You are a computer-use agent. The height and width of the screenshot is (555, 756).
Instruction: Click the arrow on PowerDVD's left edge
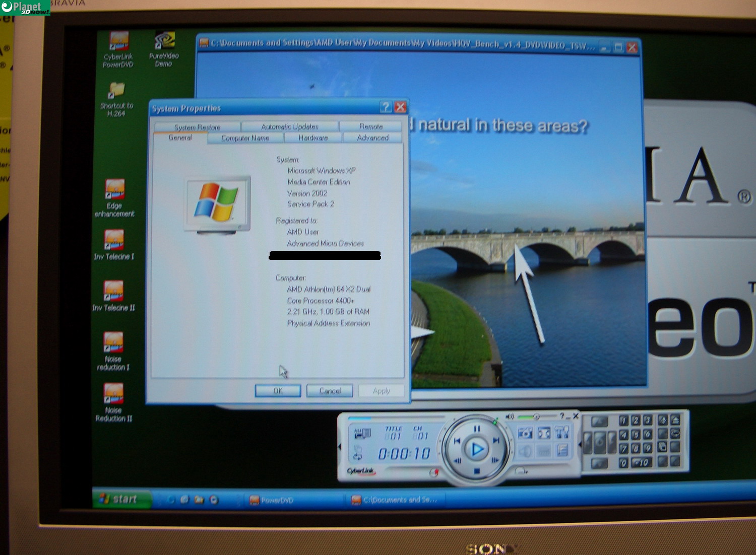340,446
